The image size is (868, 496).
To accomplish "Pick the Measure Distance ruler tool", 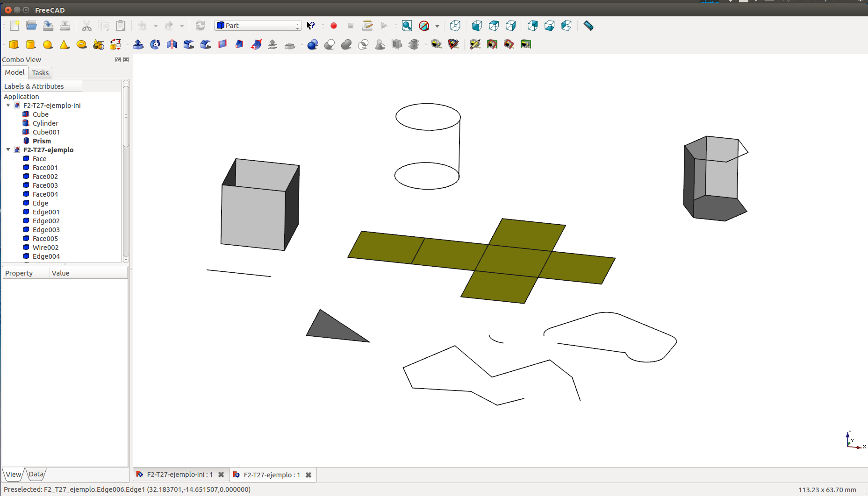I will click(x=588, y=26).
